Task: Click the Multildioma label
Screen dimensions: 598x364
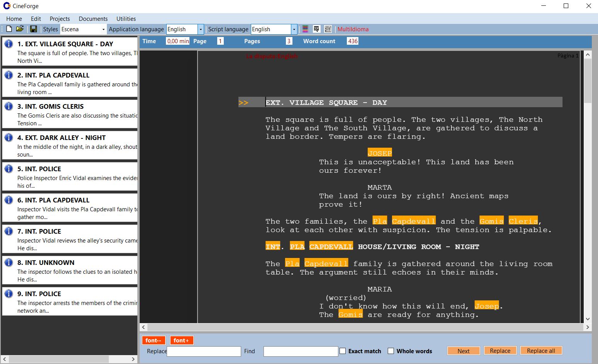Action: pos(353,29)
